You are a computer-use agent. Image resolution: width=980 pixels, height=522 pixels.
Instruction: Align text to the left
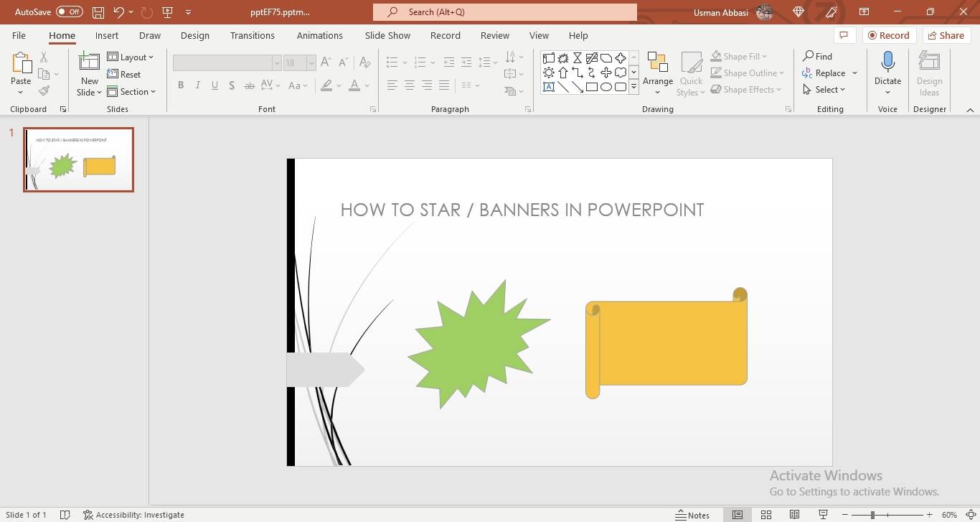392,85
